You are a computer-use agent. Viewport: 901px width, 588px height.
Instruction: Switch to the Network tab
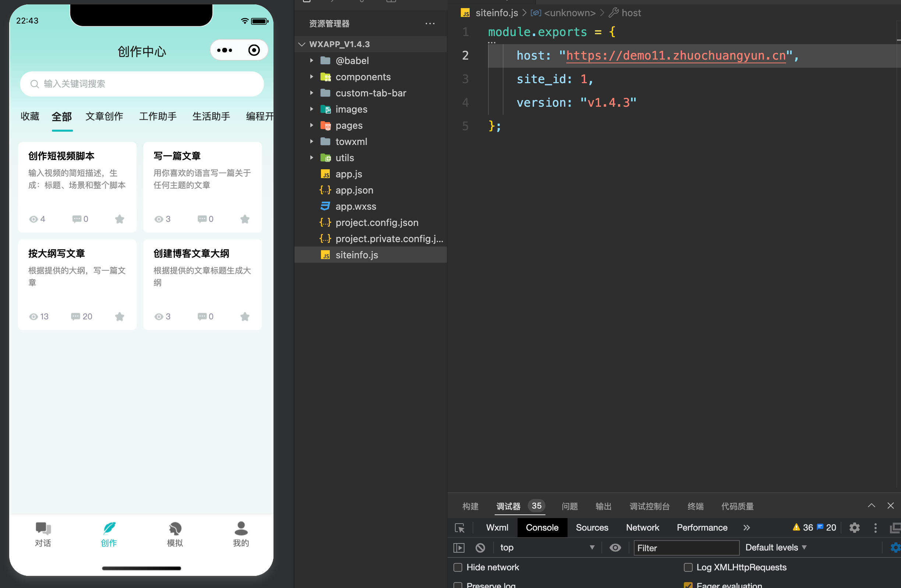(x=642, y=527)
